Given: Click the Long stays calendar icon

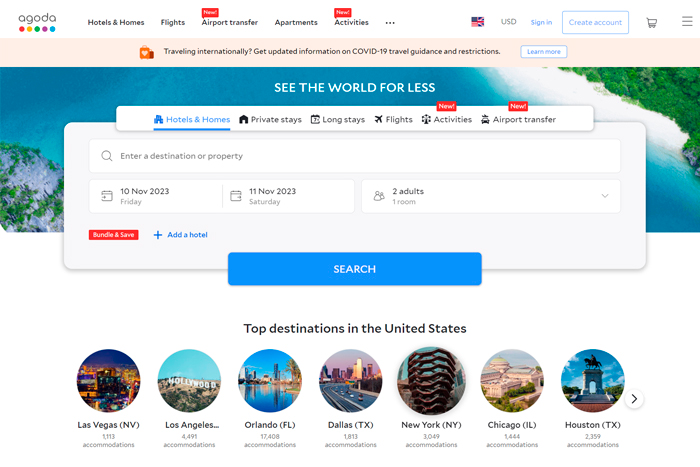Looking at the screenshot, I should (315, 119).
